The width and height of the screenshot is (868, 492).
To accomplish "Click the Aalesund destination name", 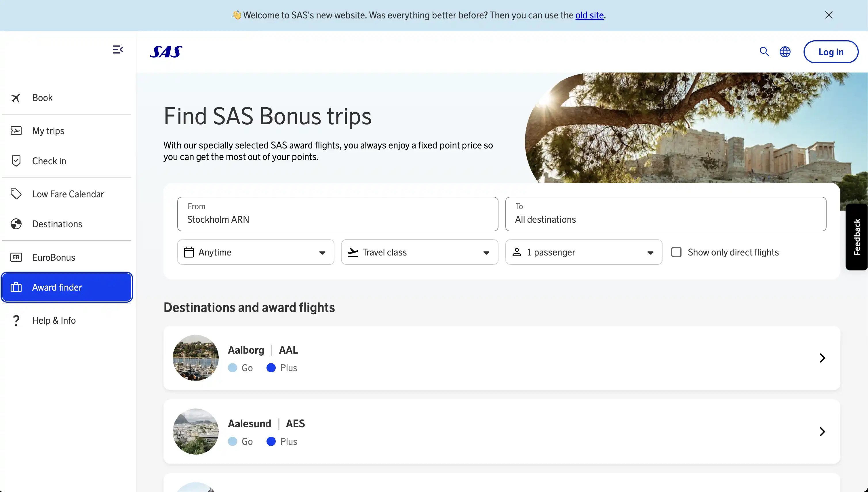I will tap(250, 424).
